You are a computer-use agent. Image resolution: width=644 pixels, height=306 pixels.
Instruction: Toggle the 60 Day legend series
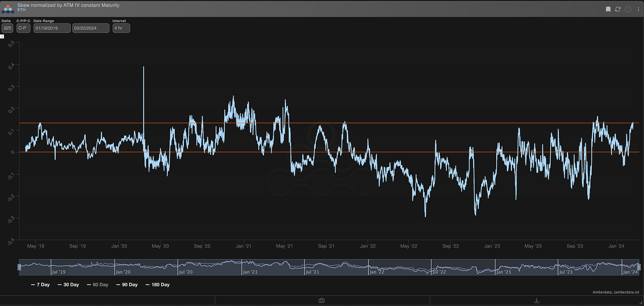pos(98,285)
